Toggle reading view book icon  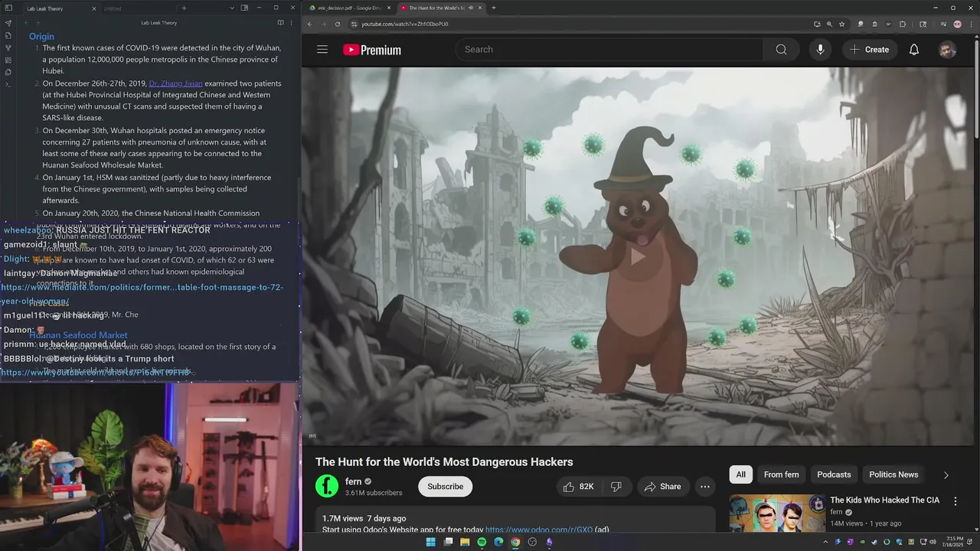coord(280,23)
